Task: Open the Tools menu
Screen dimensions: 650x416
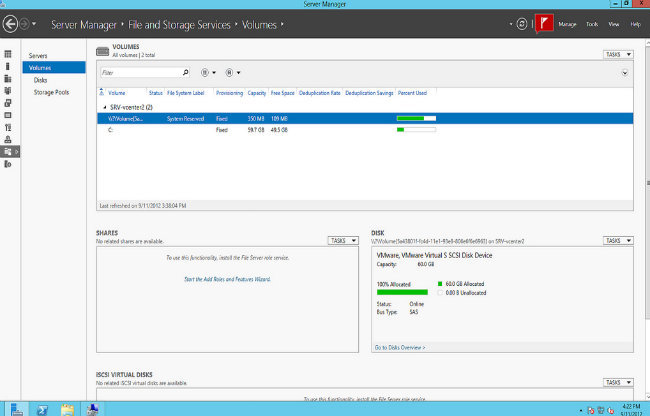Action: (x=592, y=23)
